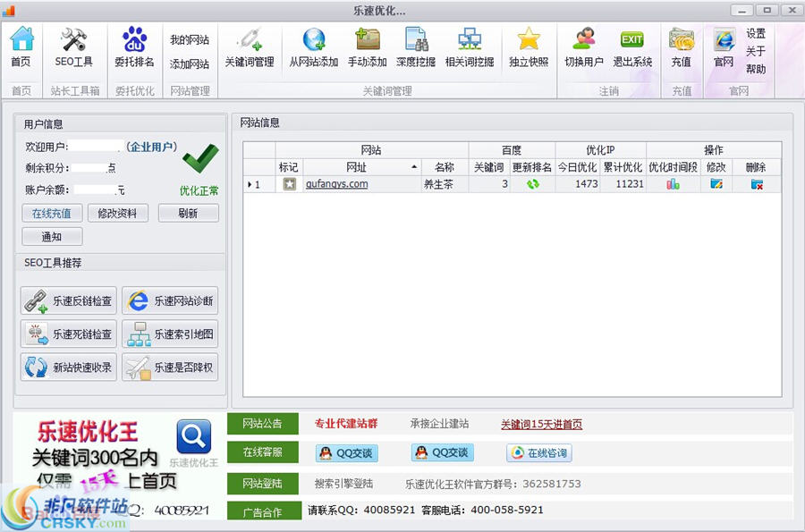Click the 我的网站 menu item

pos(190,40)
